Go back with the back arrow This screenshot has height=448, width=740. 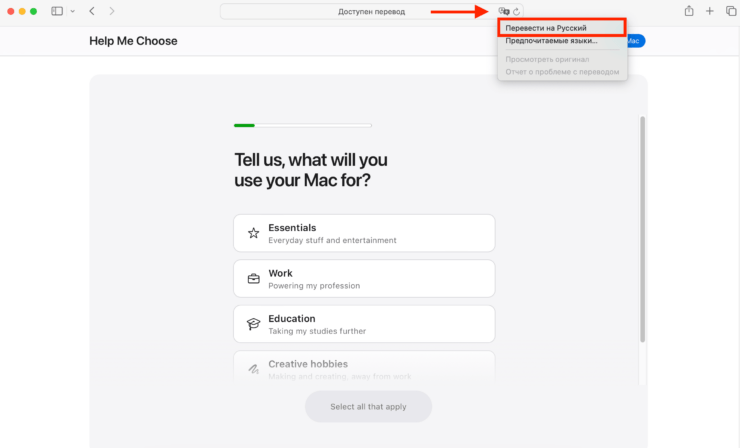[x=92, y=11]
